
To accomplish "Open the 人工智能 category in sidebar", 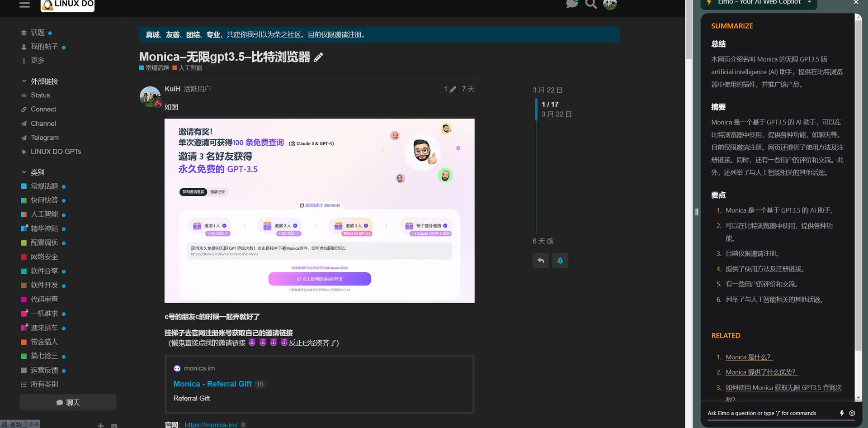I will [x=43, y=214].
